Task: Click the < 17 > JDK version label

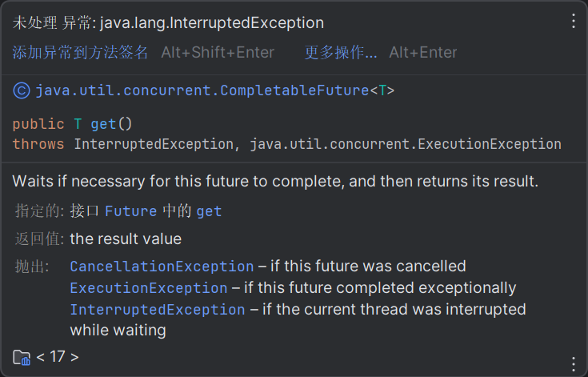Action: [58, 357]
